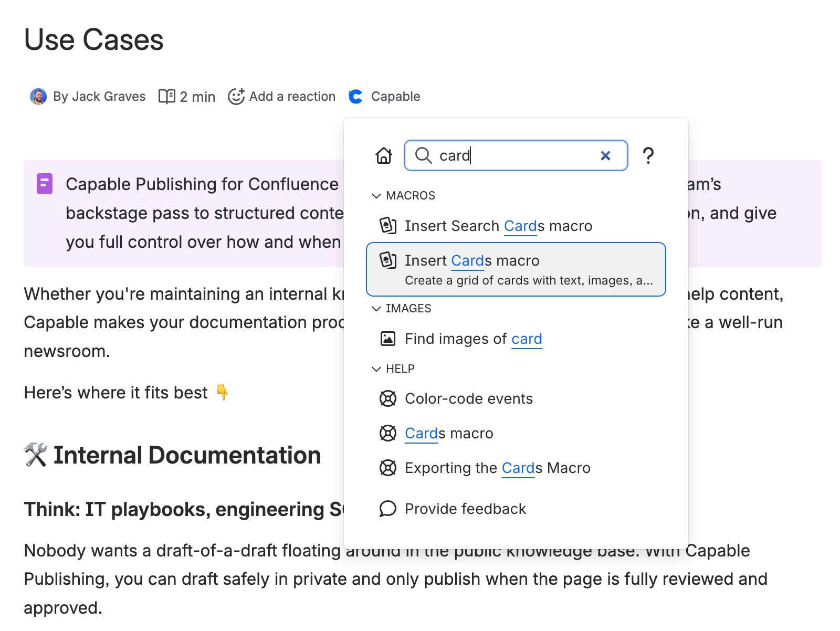Collapse the MACROS section

(376, 195)
